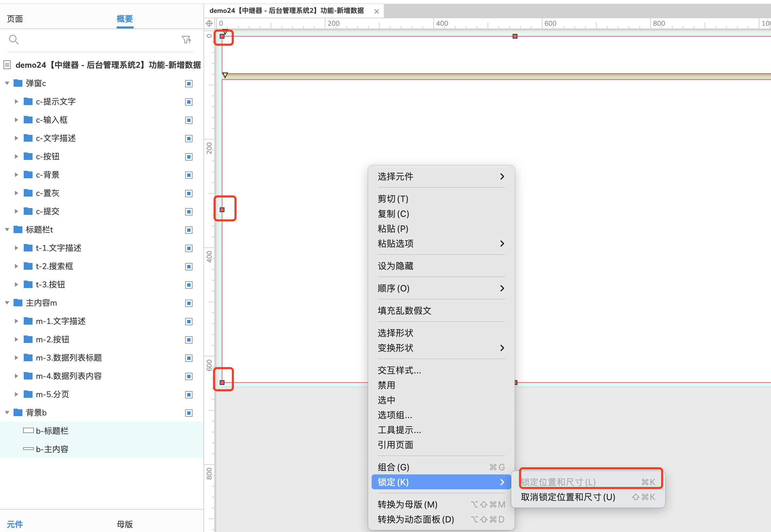
Task: Click the b-主内容 rectangle shape icon
Action: pos(28,449)
